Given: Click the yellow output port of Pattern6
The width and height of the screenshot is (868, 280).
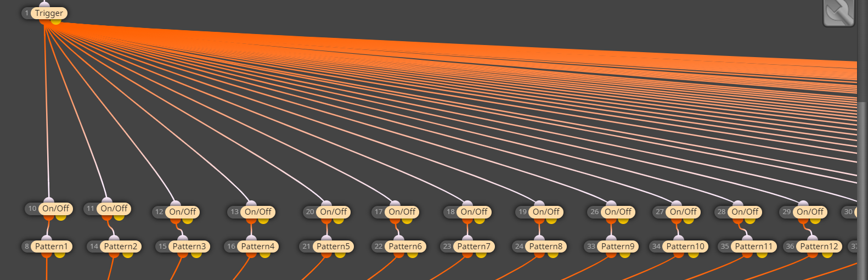Looking at the screenshot, I should coord(413,255).
